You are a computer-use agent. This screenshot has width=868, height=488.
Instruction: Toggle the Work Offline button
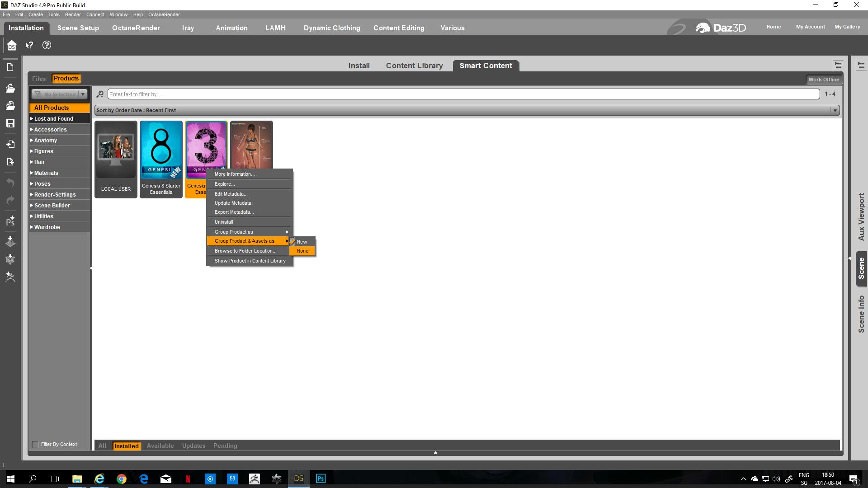[x=823, y=80]
